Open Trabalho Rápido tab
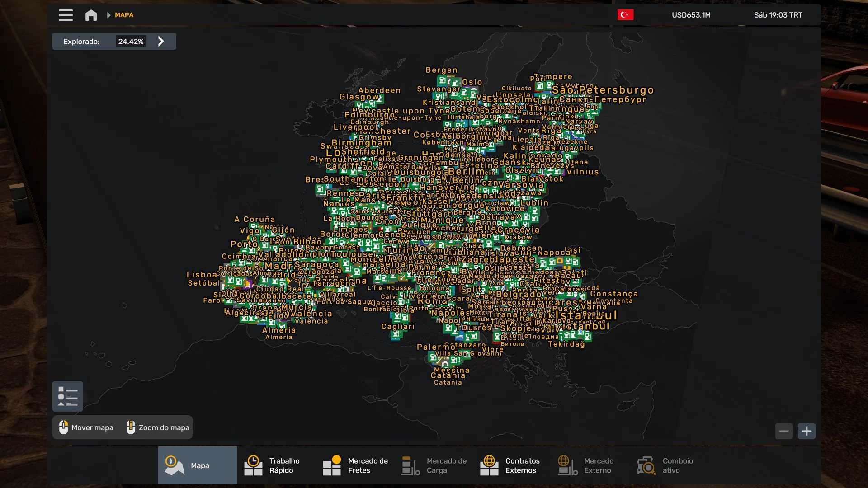This screenshot has height=488, width=868. (x=276, y=465)
